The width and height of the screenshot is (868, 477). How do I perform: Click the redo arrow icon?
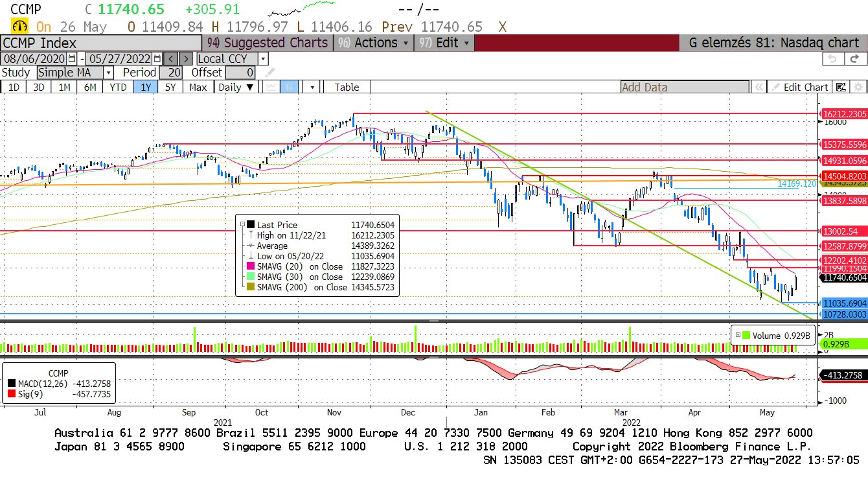pos(854,58)
